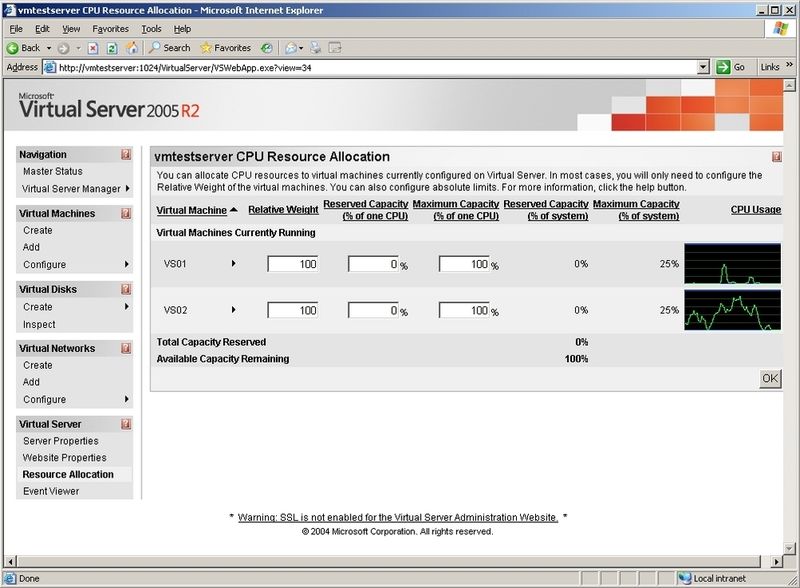Click the VS02 CPU usage graph thumbnail
This screenshot has height=588, width=800.
tap(732, 310)
